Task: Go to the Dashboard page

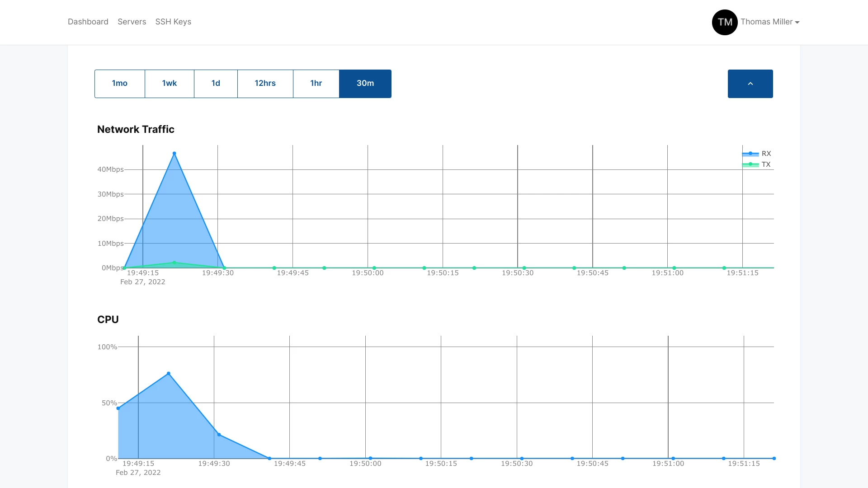Action: [x=88, y=22]
